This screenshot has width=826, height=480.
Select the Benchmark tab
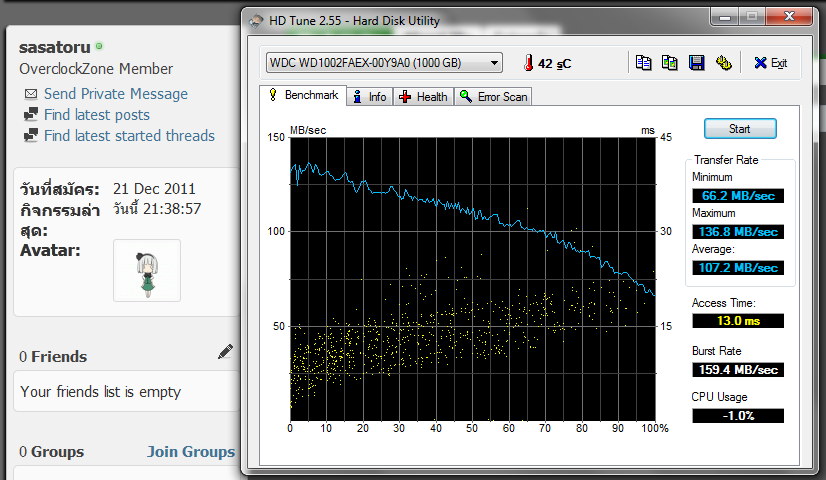[303, 96]
